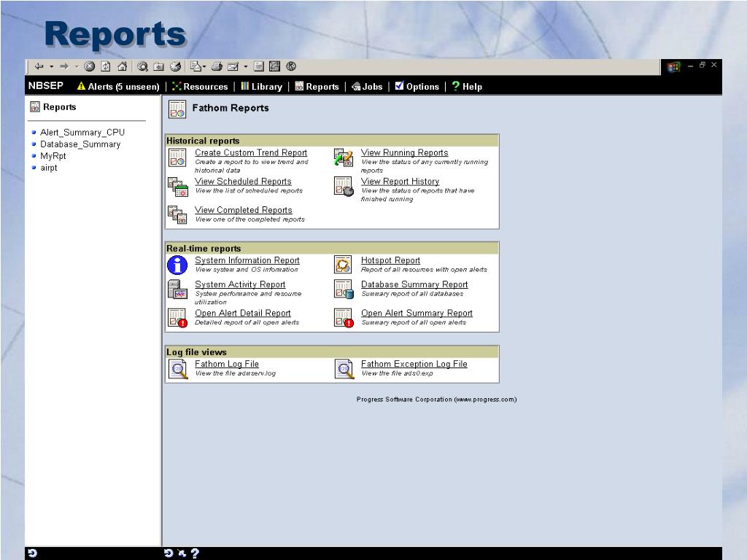Screen dimensions: 747x560
Task: Open the Alerts (5 unseen) menu
Action: (118, 86)
